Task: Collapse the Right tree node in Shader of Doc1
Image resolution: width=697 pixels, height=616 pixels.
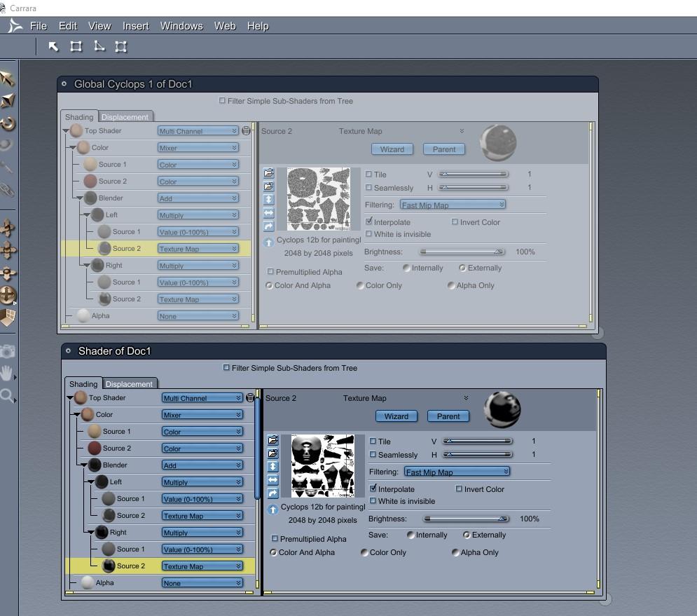Action: [90, 532]
